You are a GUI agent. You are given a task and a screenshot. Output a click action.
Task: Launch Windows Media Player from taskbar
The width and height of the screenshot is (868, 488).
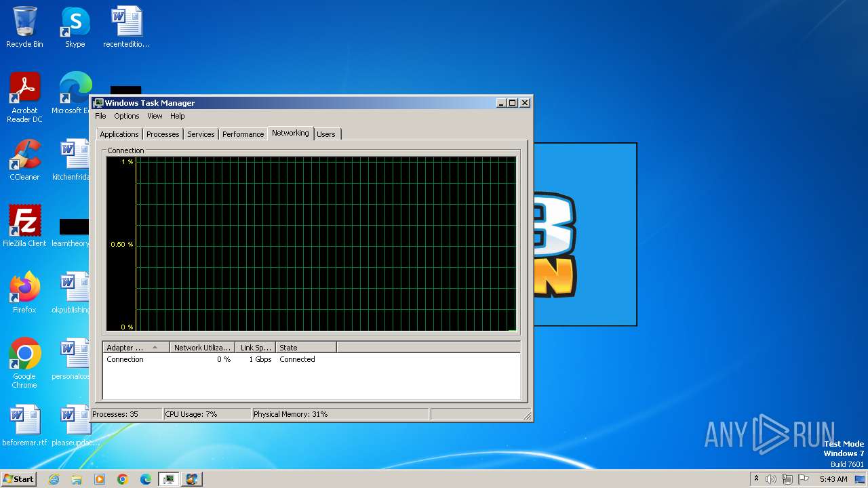pos(100,479)
